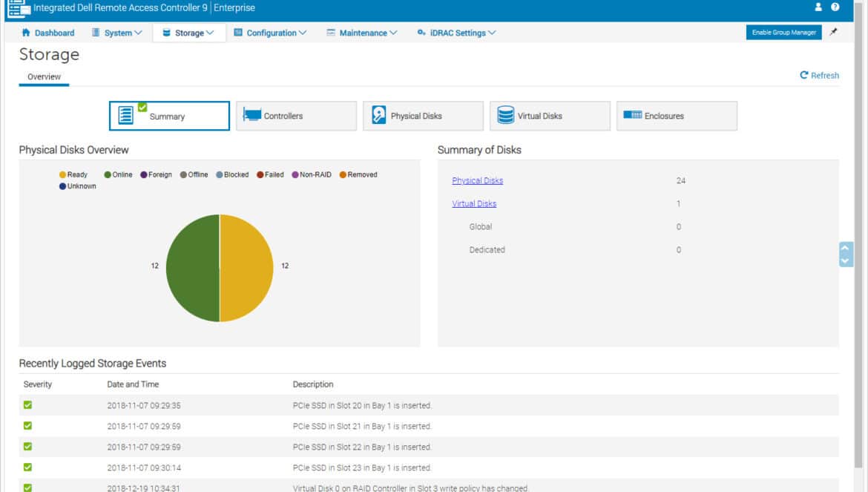Click Enable Group Manager button

[784, 32]
